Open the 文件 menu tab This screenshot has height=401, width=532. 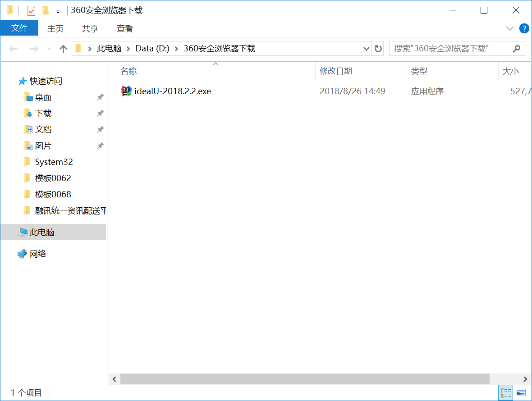[19, 28]
